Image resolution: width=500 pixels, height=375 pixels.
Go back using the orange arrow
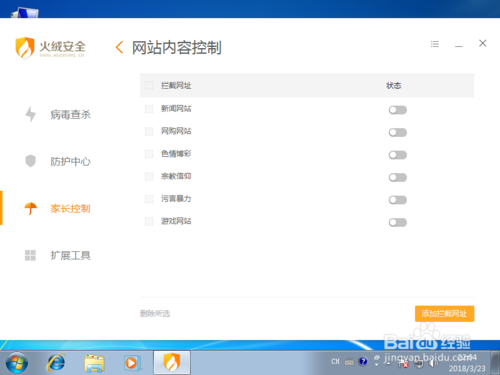tap(119, 47)
